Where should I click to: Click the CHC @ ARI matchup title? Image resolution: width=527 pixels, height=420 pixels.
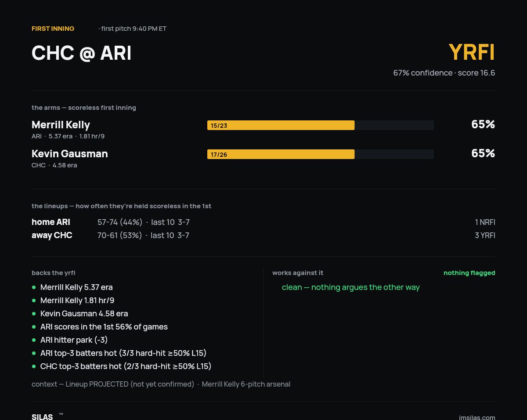pyautogui.click(x=81, y=53)
